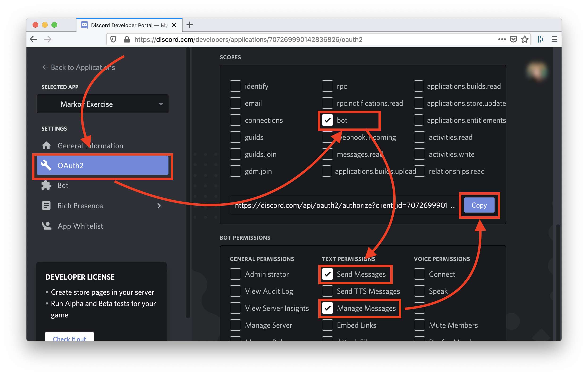Close the Discord Developer Portal tab
Image resolution: width=588 pixels, height=376 pixels.
(174, 25)
